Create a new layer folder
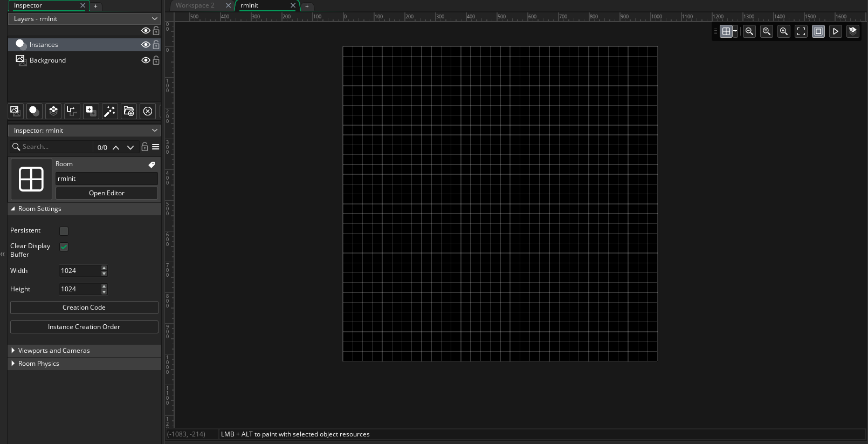The height and width of the screenshot is (444, 868). tap(128, 111)
